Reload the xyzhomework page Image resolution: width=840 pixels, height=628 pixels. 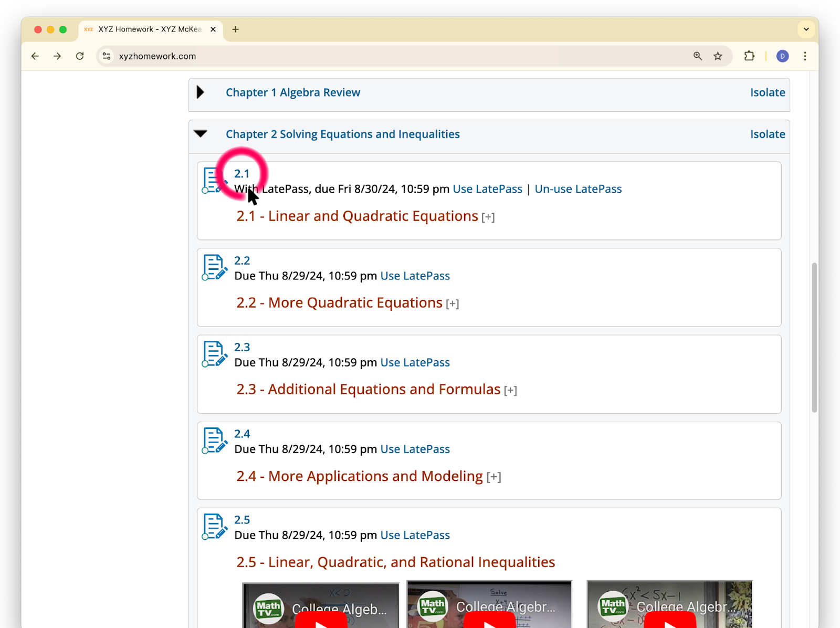80,56
